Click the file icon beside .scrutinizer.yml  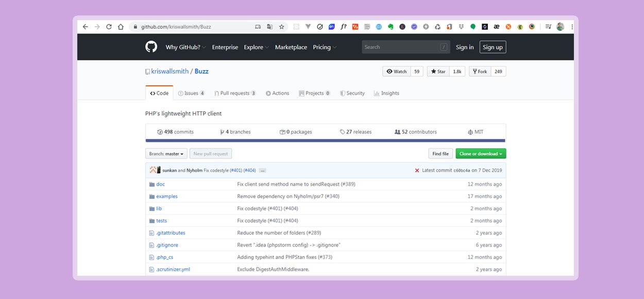click(x=151, y=270)
